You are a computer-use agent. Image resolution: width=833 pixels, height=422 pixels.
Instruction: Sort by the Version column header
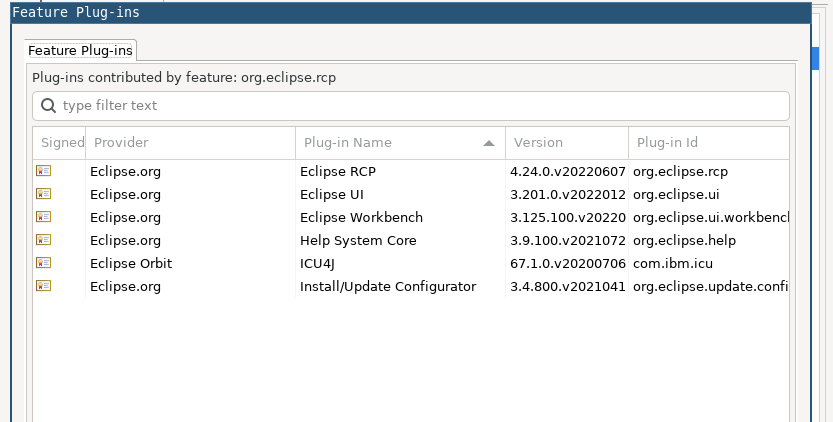coord(565,143)
